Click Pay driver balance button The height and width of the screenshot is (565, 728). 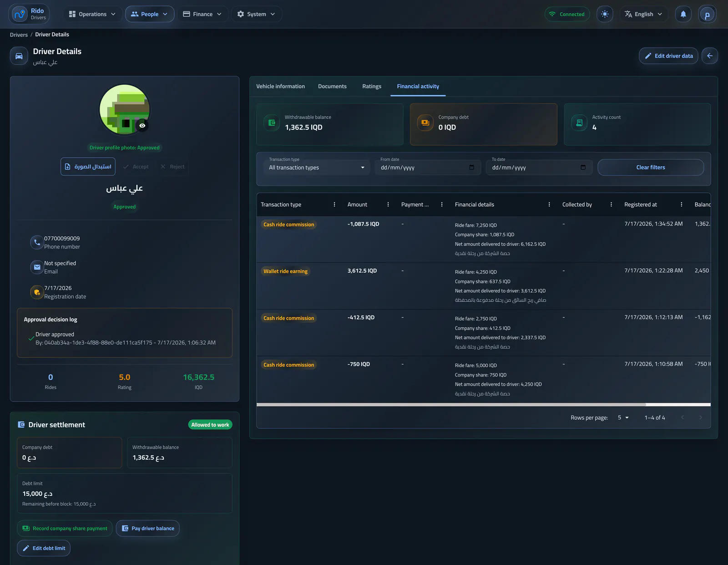coord(148,529)
